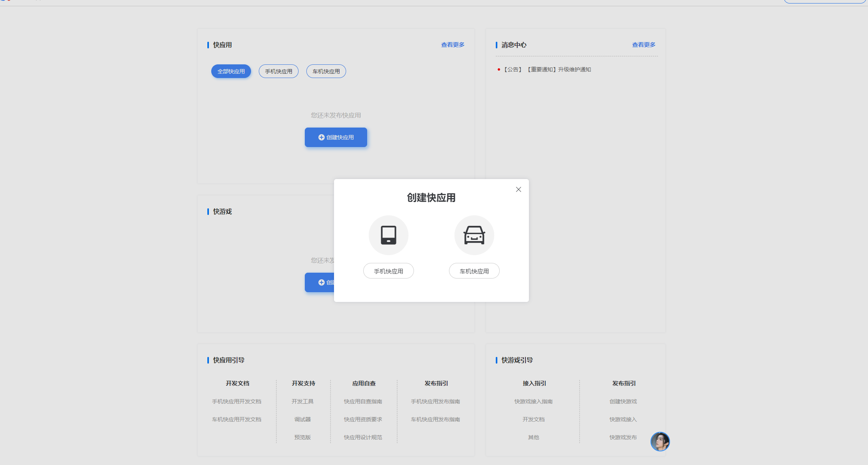
Task: Click the car icon in dialog
Action: point(474,235)
